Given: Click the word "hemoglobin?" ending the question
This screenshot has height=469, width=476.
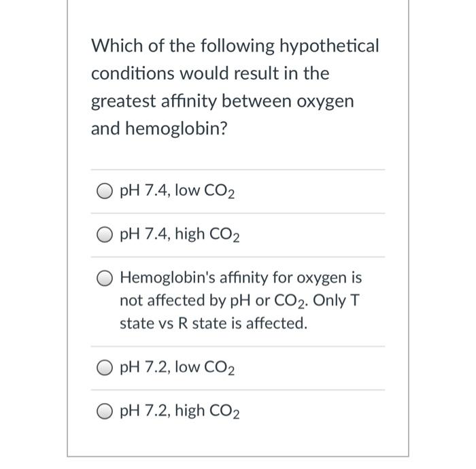Looking at the screenshot, I should click(x=176, y=128).
